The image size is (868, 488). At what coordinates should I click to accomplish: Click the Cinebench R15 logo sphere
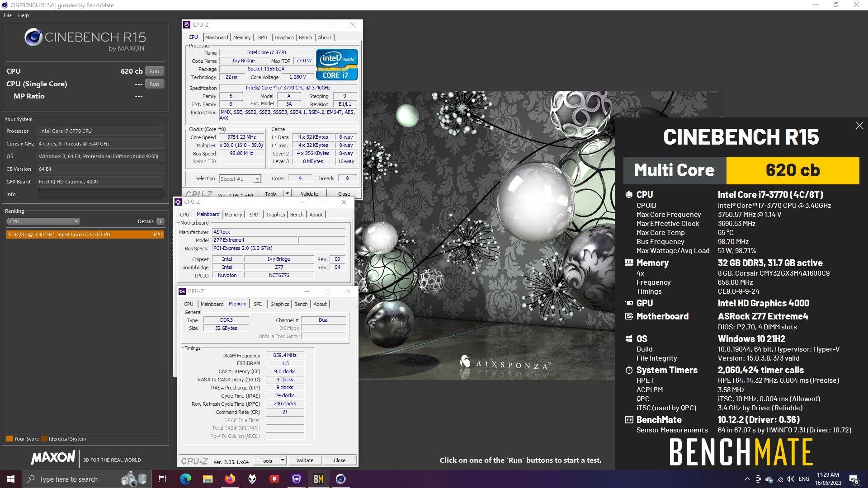pyautogui.click(x=33, y=37)
